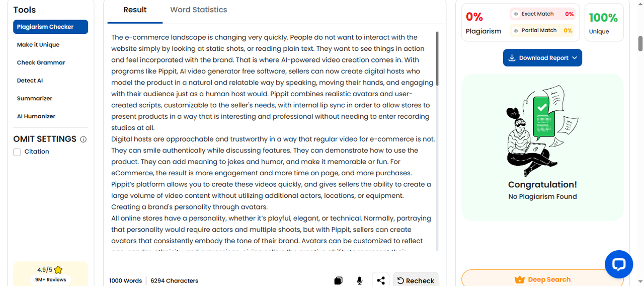
Task: Click the page scrollbar up arrow
Action: coord(640,4)
